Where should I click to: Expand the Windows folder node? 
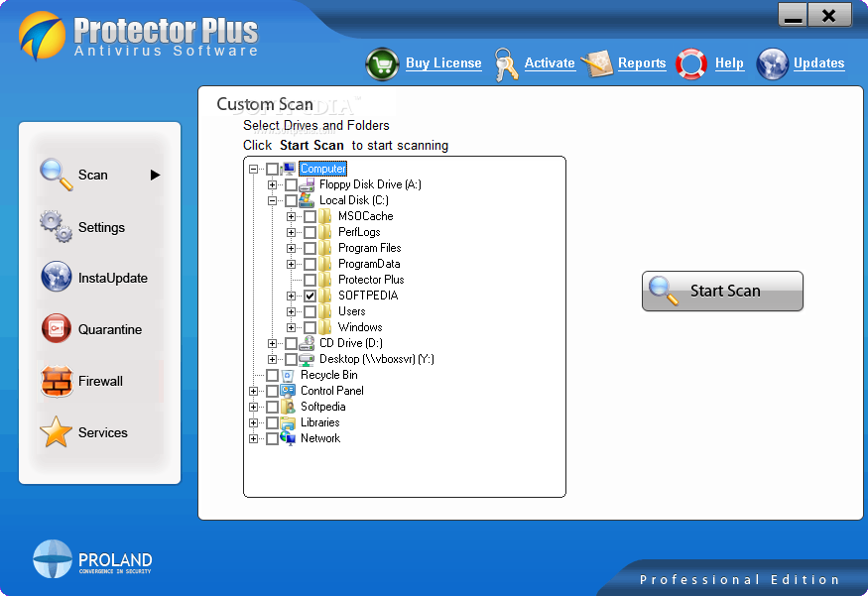tap(292, 327)
